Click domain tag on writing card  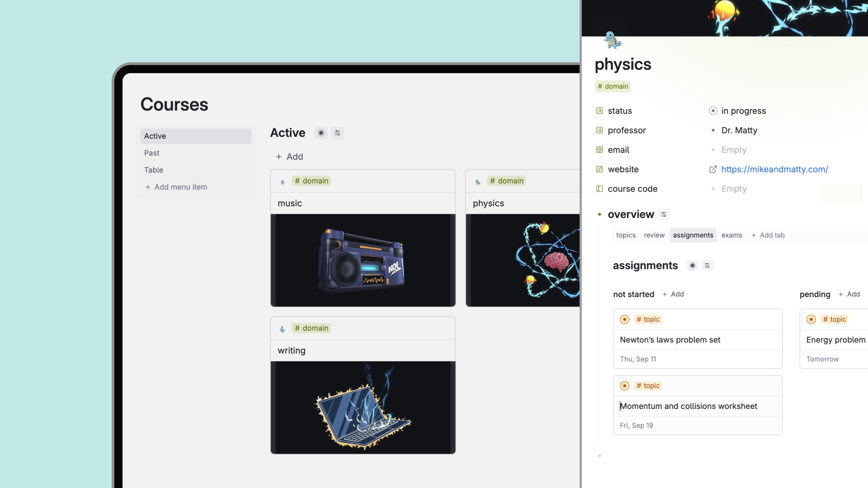click(311, 328)
